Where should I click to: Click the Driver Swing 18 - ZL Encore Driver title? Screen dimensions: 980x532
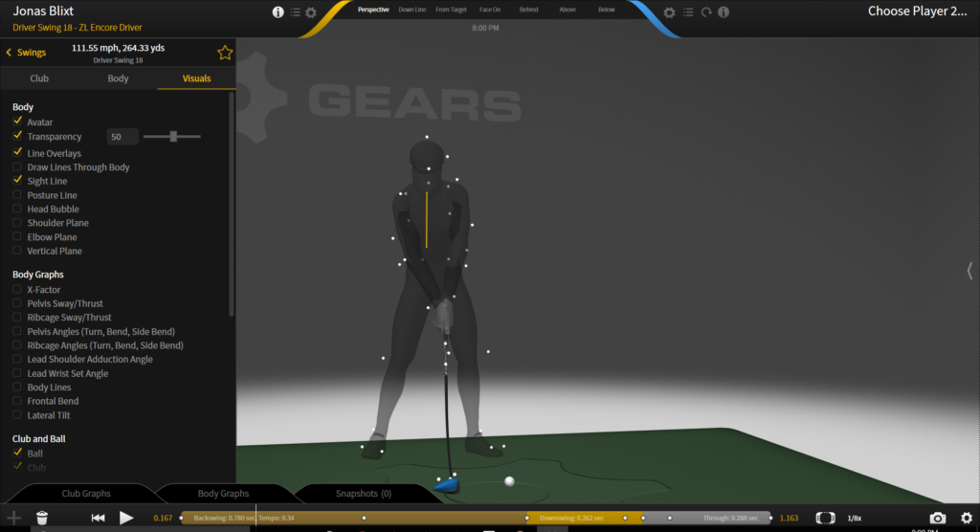[x=77, y=28]
